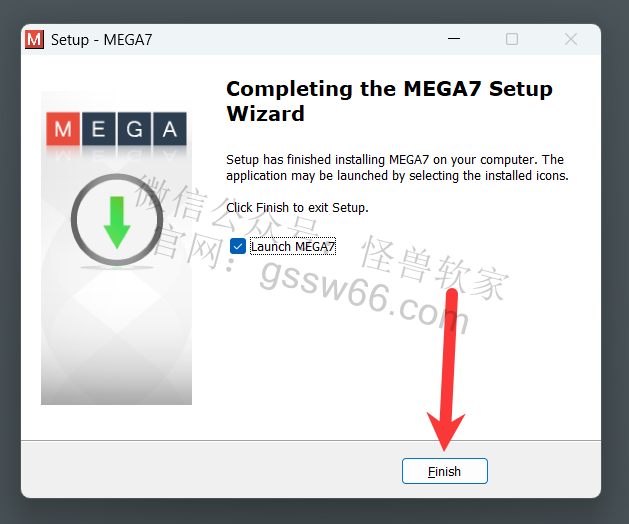Click the G tile in the MEGA logo

click(x=134, y=129)
